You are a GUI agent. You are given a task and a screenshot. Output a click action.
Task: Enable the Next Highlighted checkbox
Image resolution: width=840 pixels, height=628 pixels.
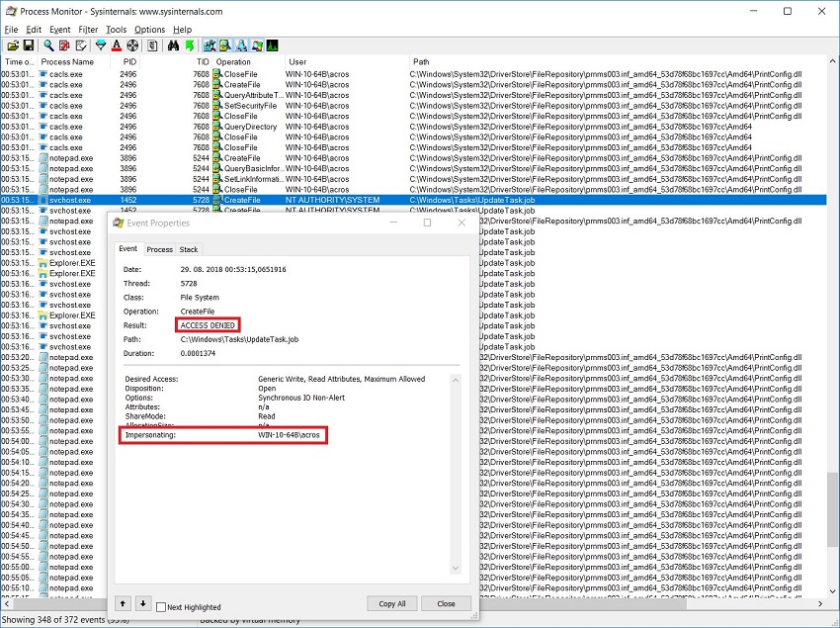pyautogui.click(x=162, y=607)
